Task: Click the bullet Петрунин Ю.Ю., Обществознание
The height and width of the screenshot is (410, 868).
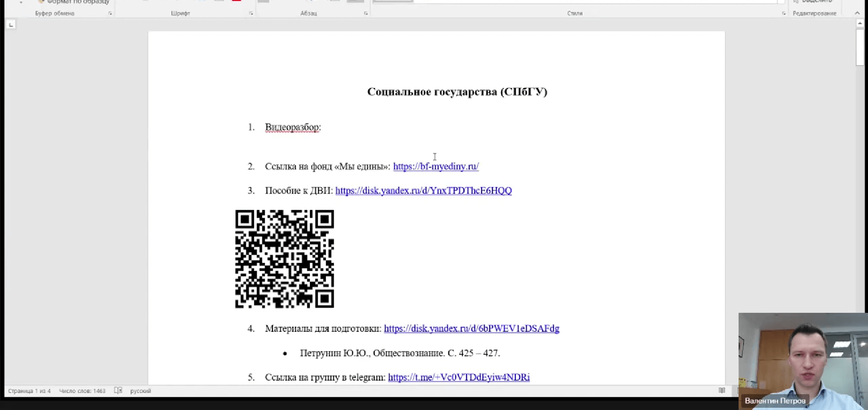Action: [400, 353]
